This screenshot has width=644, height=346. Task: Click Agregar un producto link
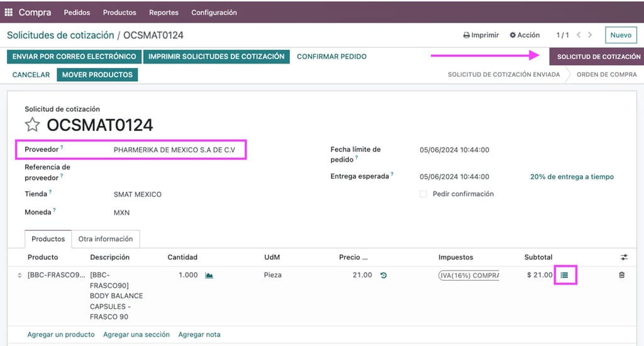pyautogui.click(x=61, y=335)
